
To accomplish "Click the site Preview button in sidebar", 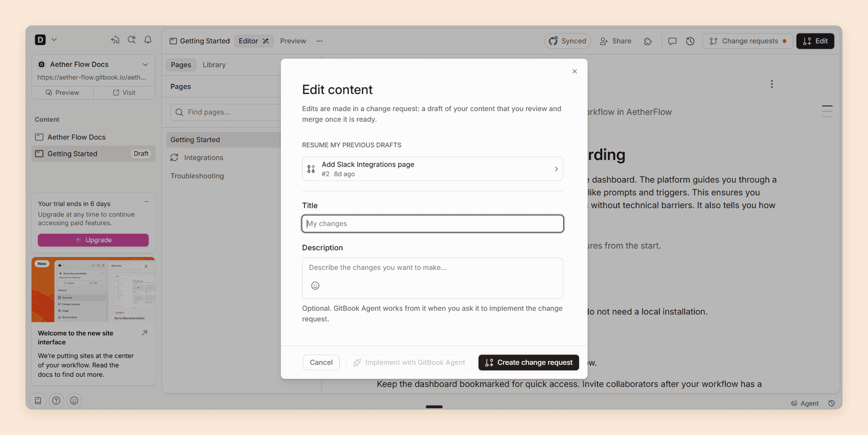I will (x=63, y=93).
